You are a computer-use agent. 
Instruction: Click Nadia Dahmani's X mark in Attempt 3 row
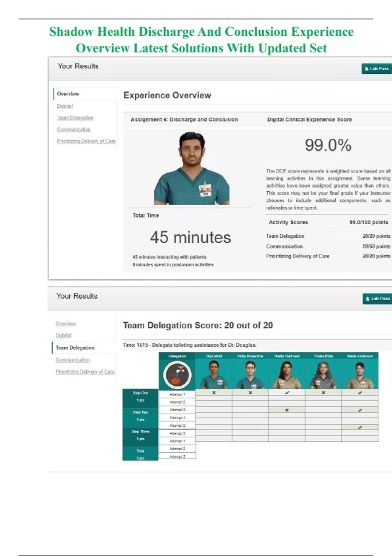(287, 410)
